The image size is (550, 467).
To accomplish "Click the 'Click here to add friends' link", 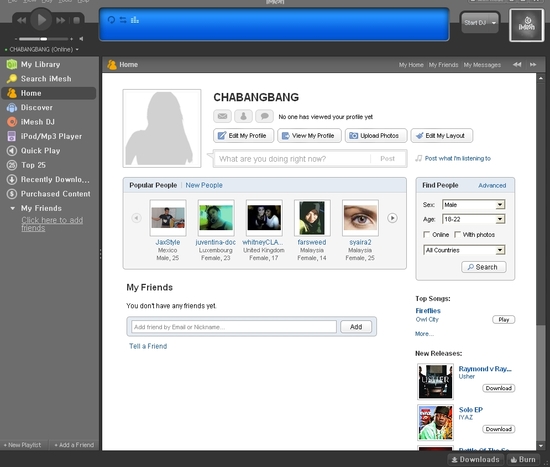I will coord(52,224).
